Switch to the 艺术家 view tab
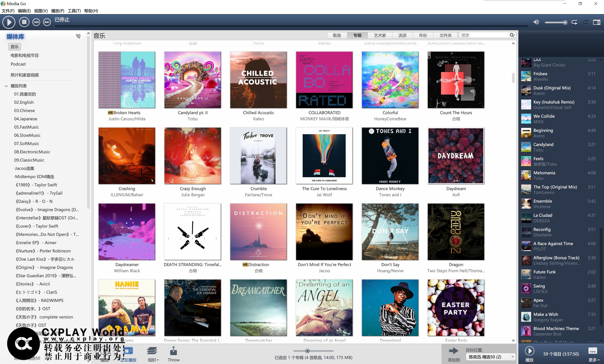Viewport: 604px width, 364px height. click(380, 35)
